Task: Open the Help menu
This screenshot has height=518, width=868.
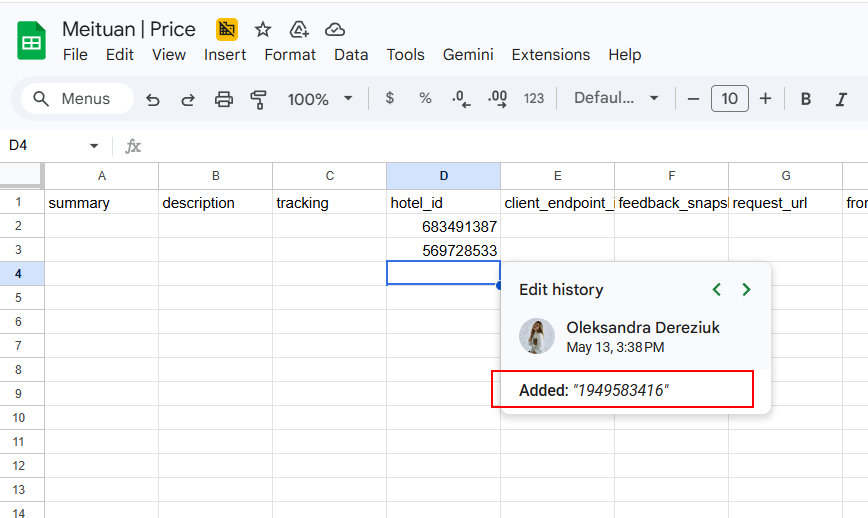Action: pyautogui.click(x=624, y=55)
